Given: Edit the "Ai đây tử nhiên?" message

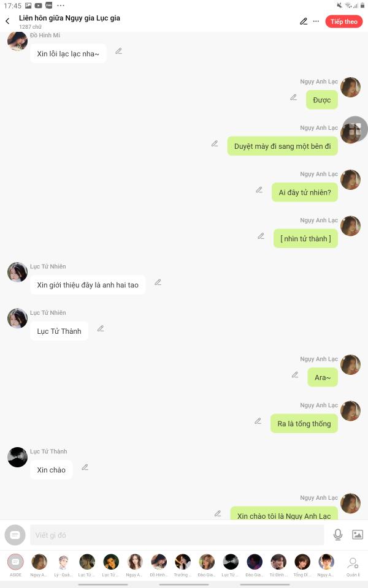Looking at the screenshot, I should click(259, 190).
